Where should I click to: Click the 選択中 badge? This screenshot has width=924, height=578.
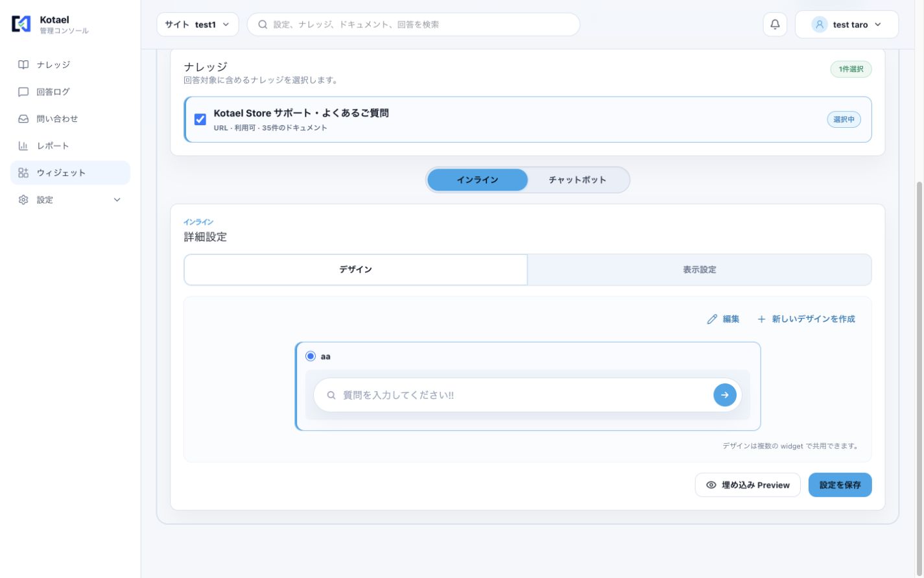844,119
